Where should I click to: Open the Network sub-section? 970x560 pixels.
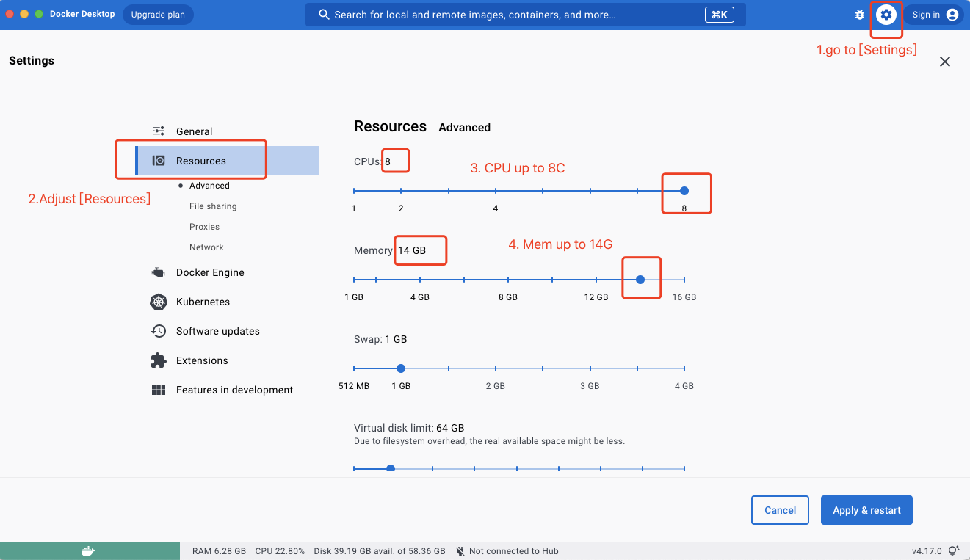pyautogui.click(x=206, y=247)
